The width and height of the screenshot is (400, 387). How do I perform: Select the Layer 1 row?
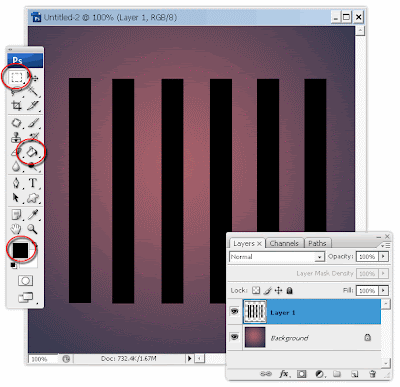tap(304, 312)
